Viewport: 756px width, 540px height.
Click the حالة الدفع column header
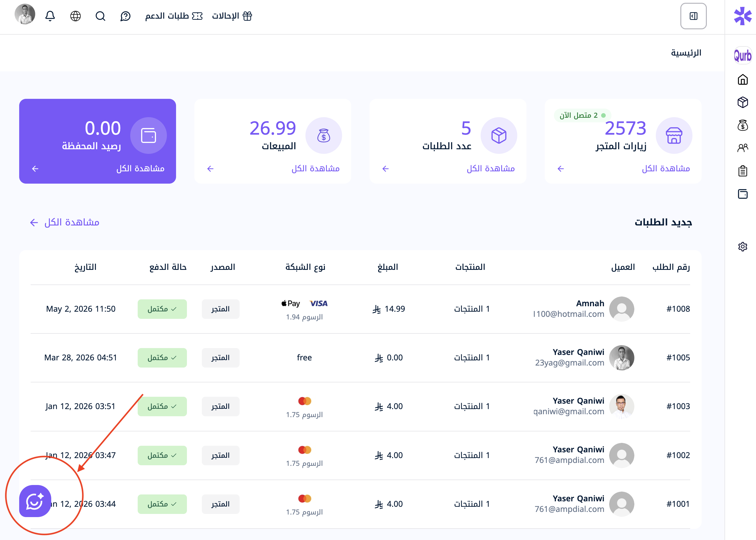[x=168, y=267]
